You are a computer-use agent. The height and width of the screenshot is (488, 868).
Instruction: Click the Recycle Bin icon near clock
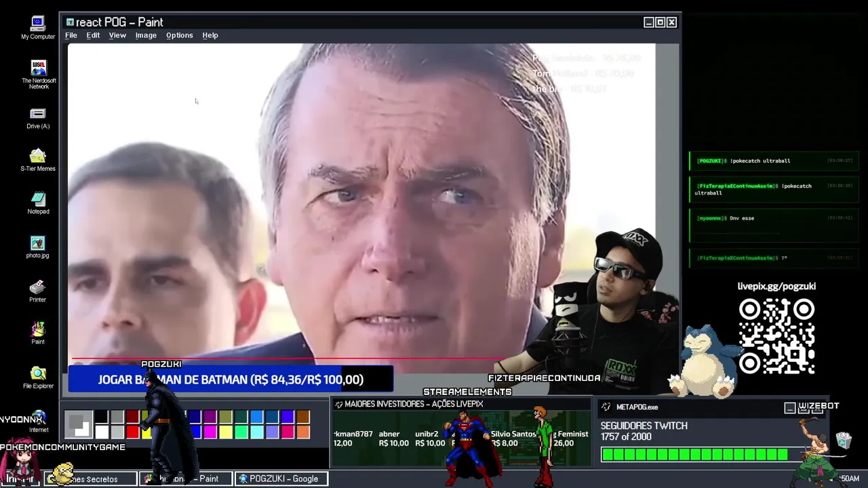coord(843,441)
